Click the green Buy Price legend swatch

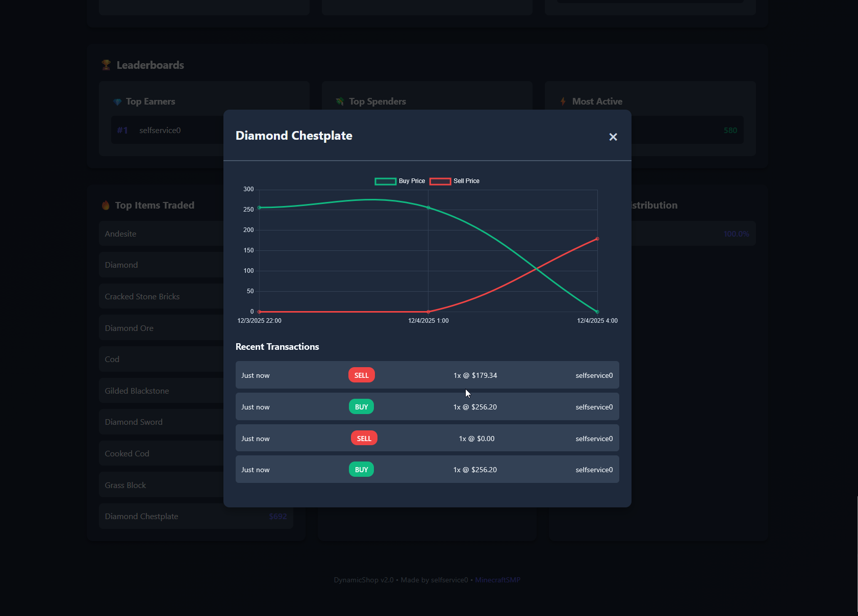[385, 182]
